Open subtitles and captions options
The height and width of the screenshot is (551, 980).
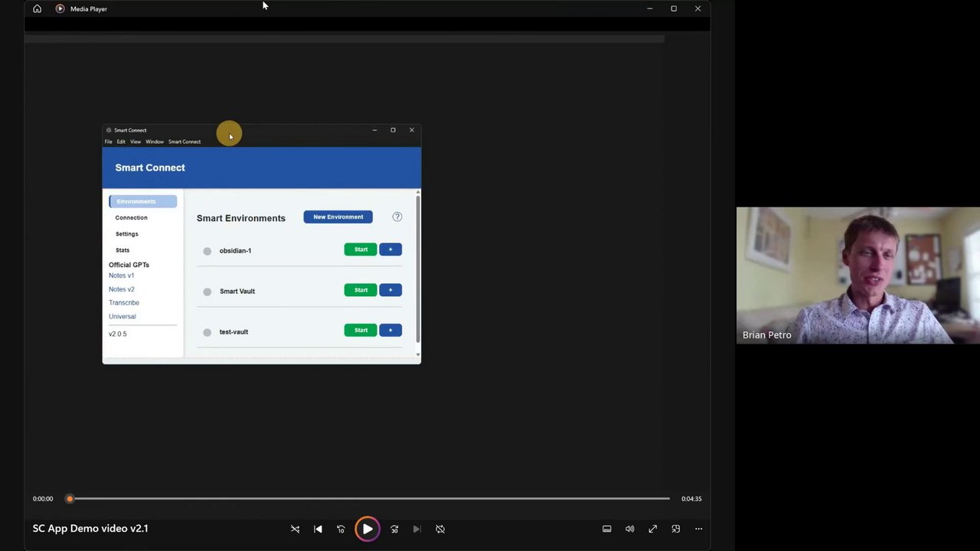click(x=606, y=529)
